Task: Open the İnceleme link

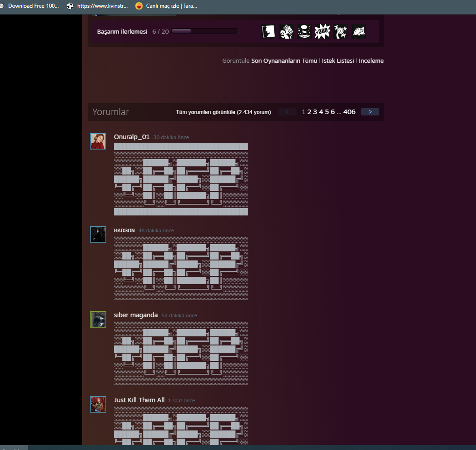Action: coord(371,60)
